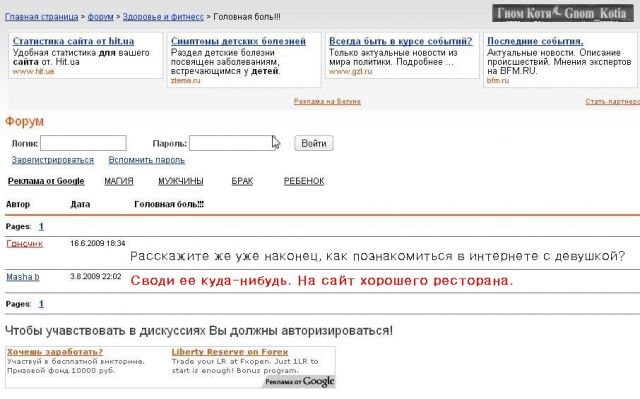Click the Автор column header
Image resolution: width=640 pixels, height=399 pixels.
[x=18, y=204]
